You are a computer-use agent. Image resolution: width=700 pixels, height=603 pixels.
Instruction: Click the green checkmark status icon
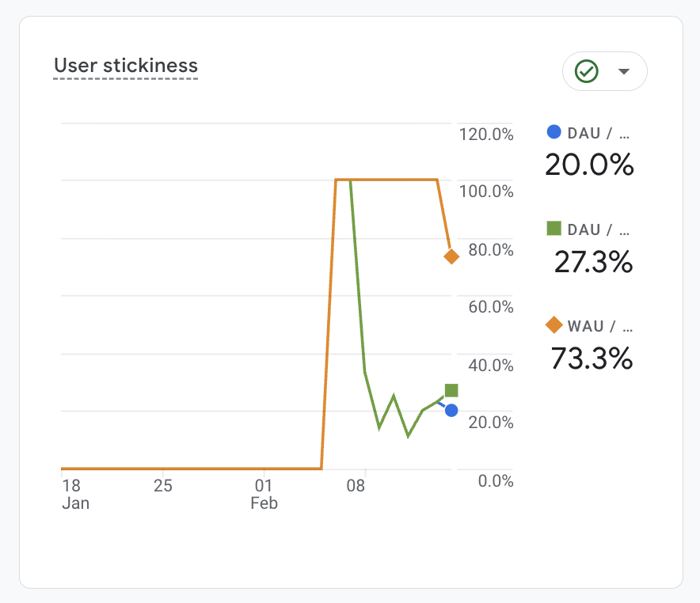pyautogui.click(x=587, y=72)
